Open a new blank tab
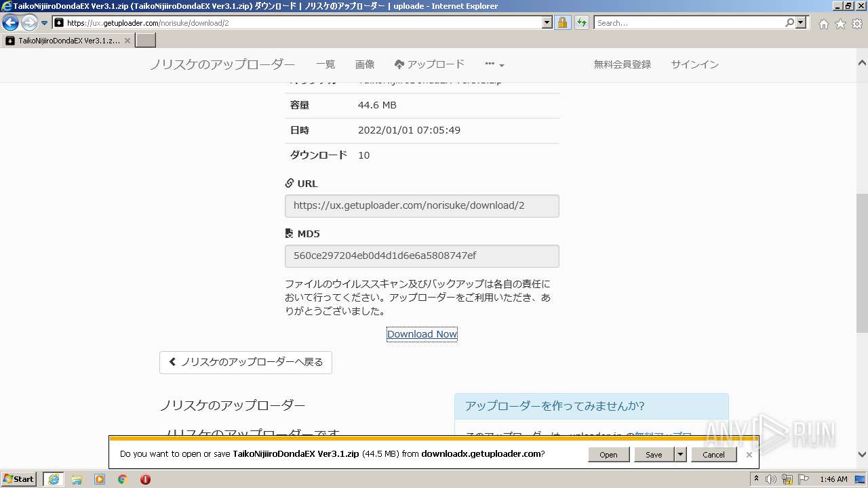Viewport: 868px width, 488px height. [x=146, y=41]
